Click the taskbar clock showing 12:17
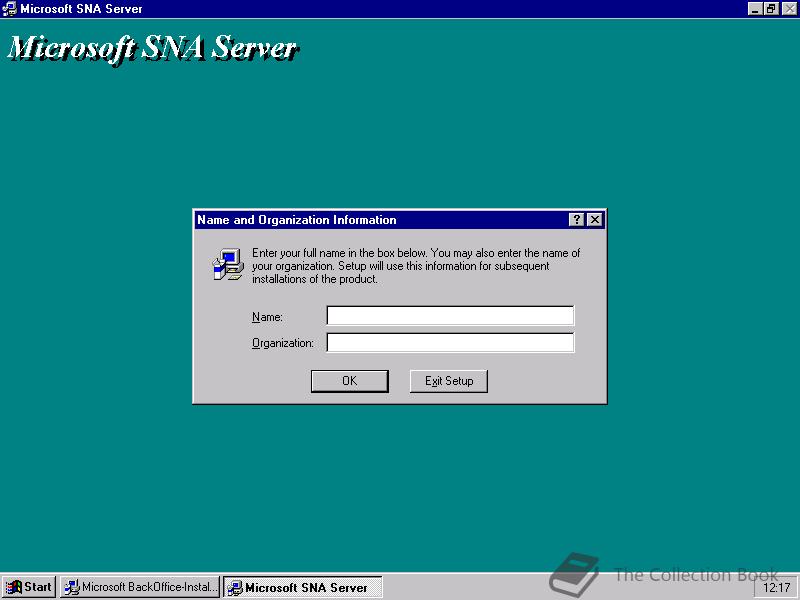This screenshot has width=800, height=600. tap(776, 588)
